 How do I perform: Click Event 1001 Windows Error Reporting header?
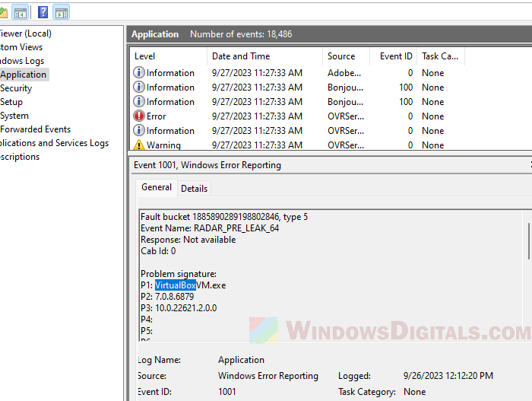207,165
